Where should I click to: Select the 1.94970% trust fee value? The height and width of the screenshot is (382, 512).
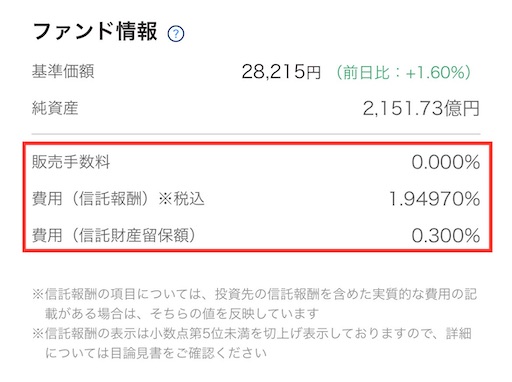pos(434,199)
